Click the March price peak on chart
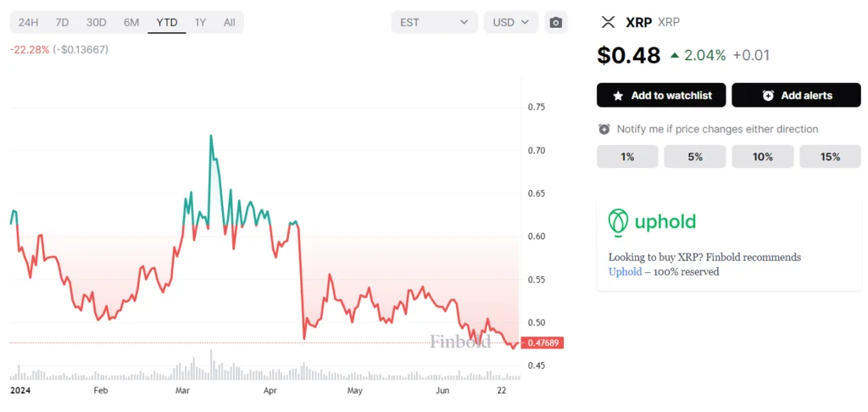 211,135
